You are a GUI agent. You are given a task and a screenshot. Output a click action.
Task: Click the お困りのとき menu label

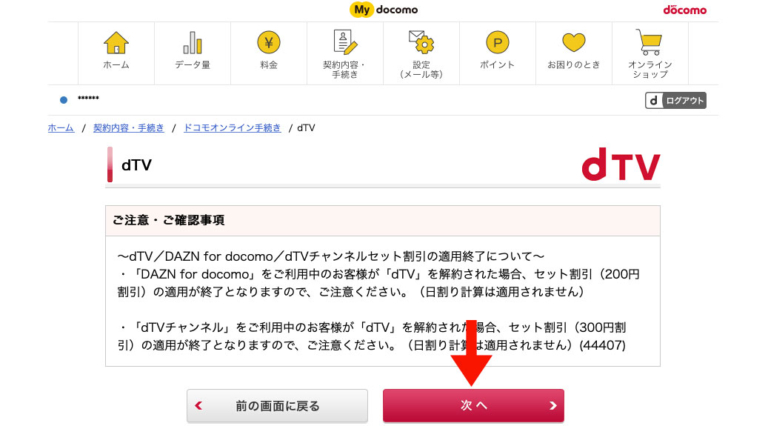(574, 65)
